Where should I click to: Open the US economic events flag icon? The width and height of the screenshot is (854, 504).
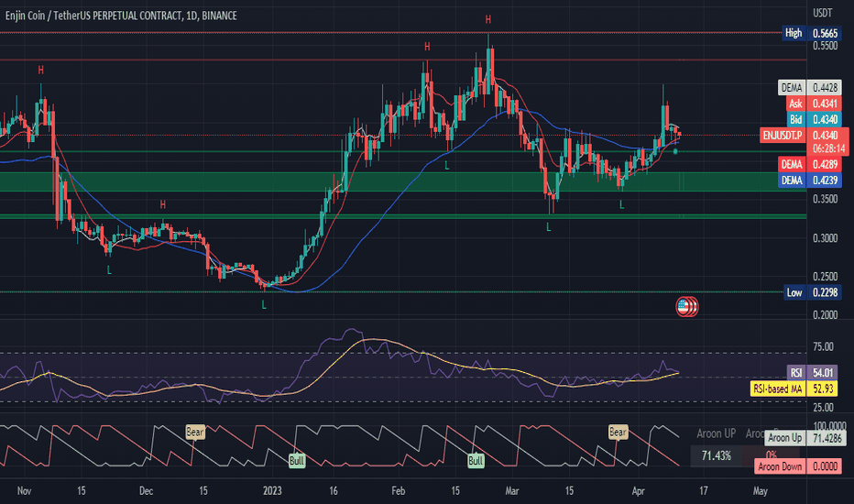point(683,307)
